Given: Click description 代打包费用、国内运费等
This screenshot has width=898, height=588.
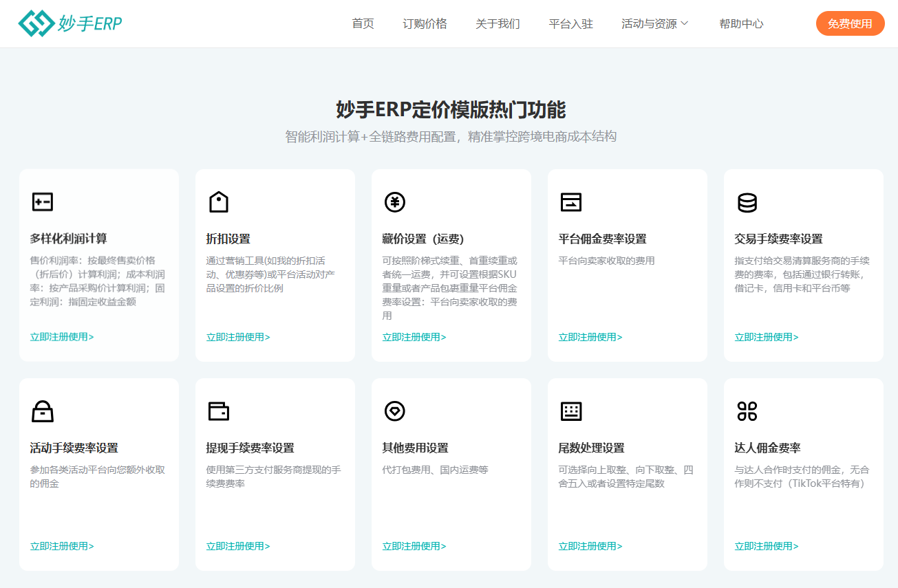Looking at the screenshot, I should click(436, 470).
